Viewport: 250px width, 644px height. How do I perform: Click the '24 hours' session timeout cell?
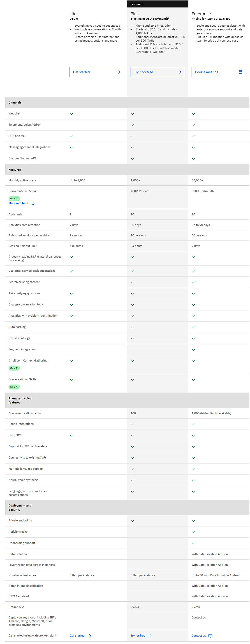tap(136, 246)
